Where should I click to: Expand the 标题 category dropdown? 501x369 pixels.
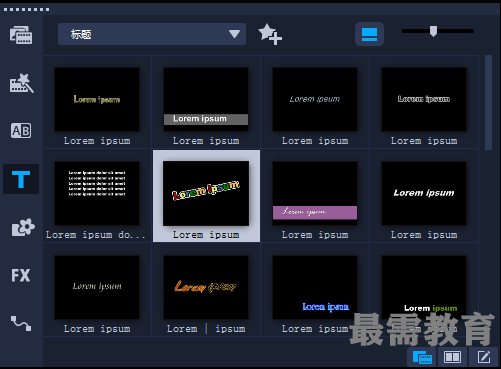152,34
